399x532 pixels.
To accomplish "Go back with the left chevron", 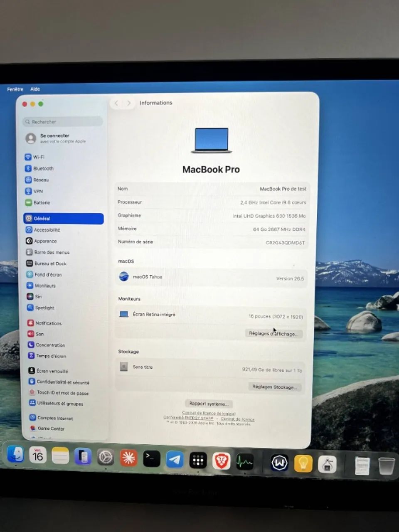I will pos(116,103).
